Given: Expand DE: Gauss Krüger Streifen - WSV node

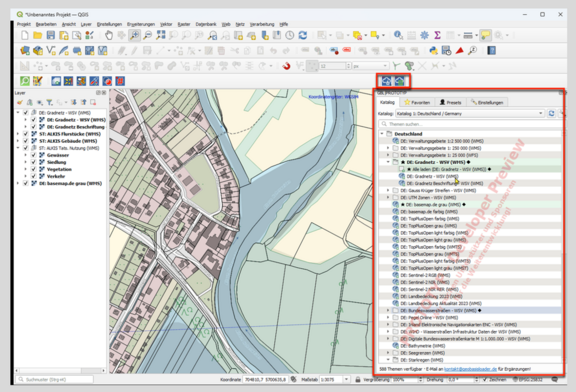Looking at the screenshot, I should 388,191.
